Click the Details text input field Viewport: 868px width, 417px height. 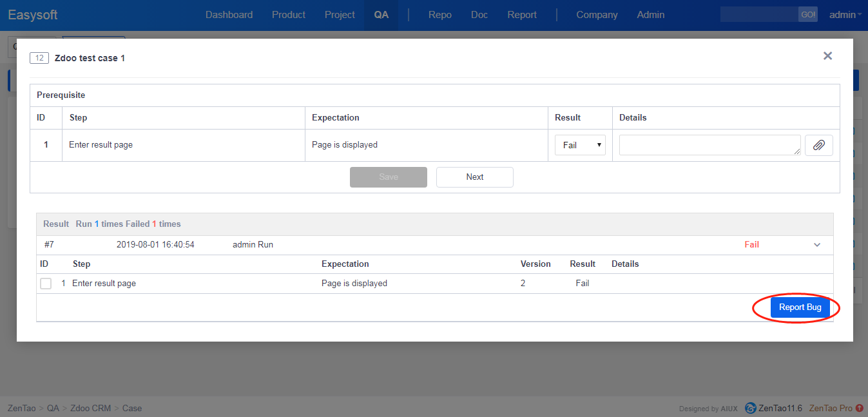[x=709, y=145]
